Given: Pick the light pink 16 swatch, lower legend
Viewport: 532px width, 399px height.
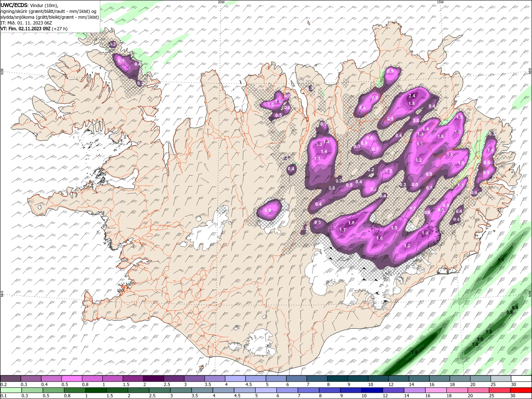Looking at the screenshot, I should (x=436, y=390).
